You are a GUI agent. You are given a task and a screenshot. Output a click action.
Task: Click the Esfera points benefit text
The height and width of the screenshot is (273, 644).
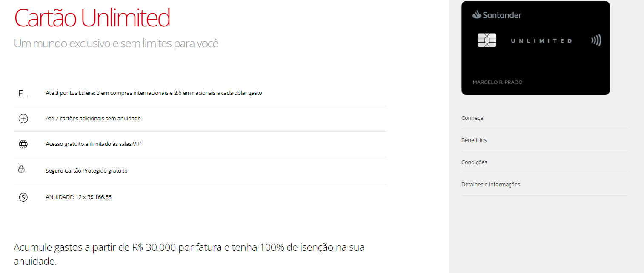154,93
